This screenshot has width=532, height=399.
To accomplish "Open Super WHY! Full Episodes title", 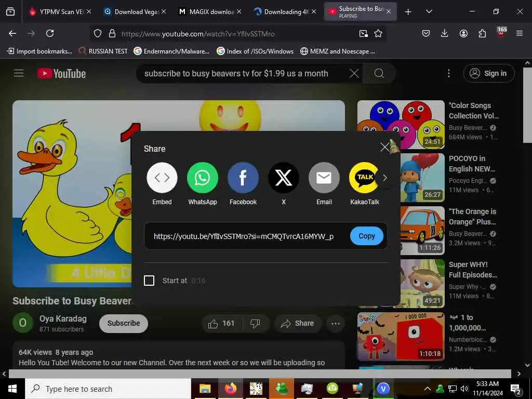I will tap(473, 270).
